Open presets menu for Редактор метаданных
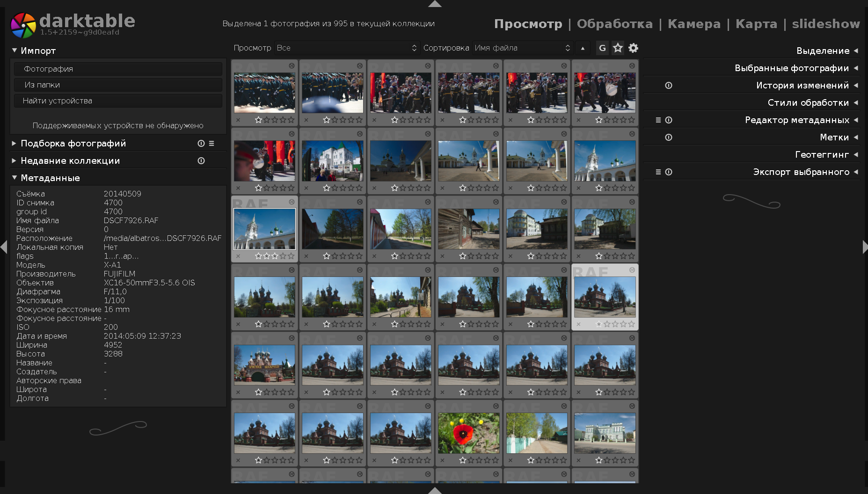 [x=658, y=120]
